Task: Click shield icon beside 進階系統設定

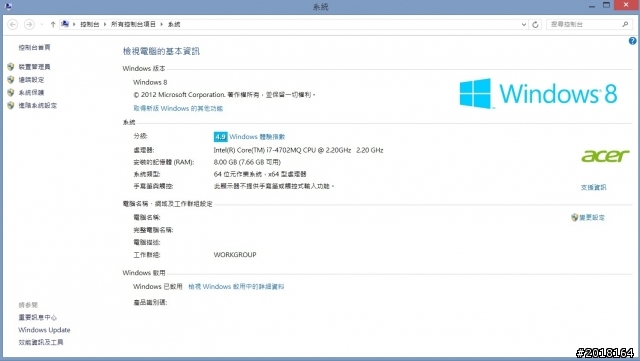Action: (x=11, y=105)
